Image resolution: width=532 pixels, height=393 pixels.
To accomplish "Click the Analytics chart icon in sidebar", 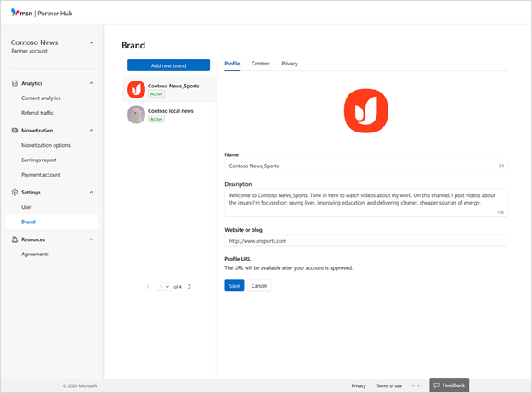I will (14, 83).
